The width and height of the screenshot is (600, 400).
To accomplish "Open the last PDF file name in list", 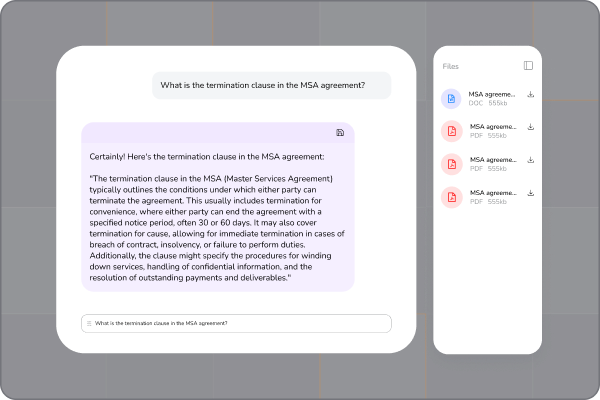I will pos(493,192).
